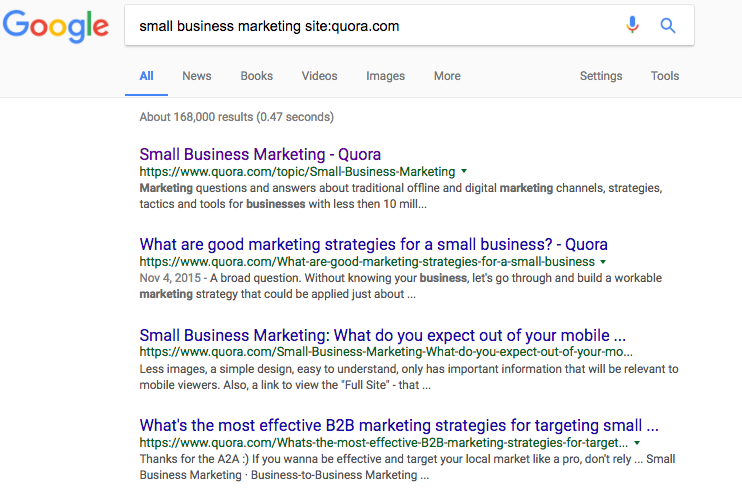Expand the More search options menu
This screenshot has height=495, width=742.
coord(447,76)
